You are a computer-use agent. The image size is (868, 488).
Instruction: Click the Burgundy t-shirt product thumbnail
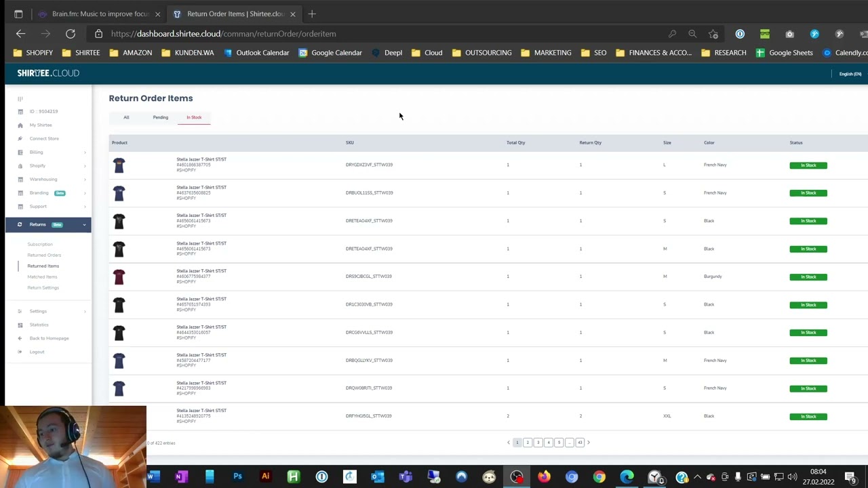click(119, 277)
